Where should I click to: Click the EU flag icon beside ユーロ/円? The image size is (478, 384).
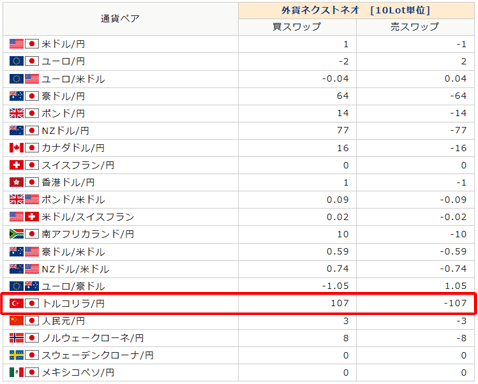coord(16,61)
